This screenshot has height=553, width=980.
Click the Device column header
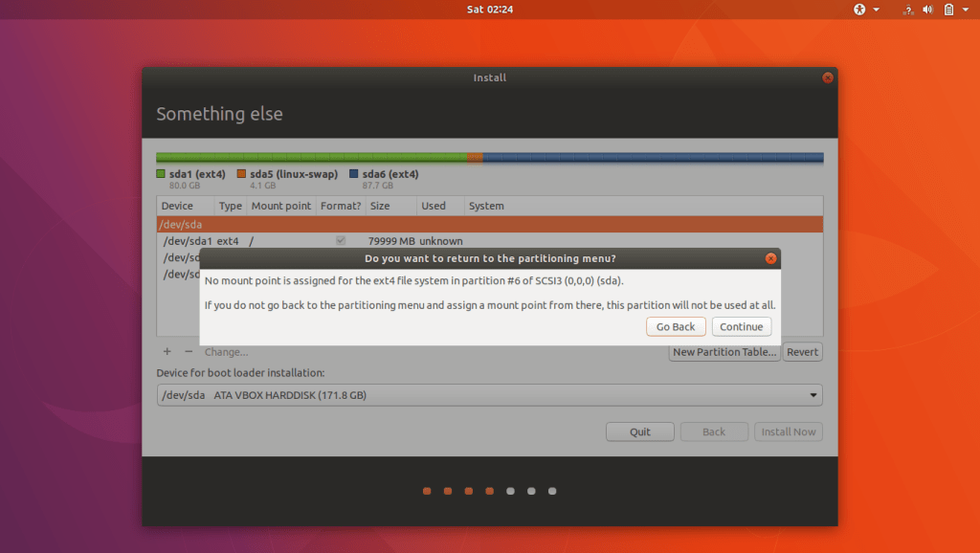(177, 206)
